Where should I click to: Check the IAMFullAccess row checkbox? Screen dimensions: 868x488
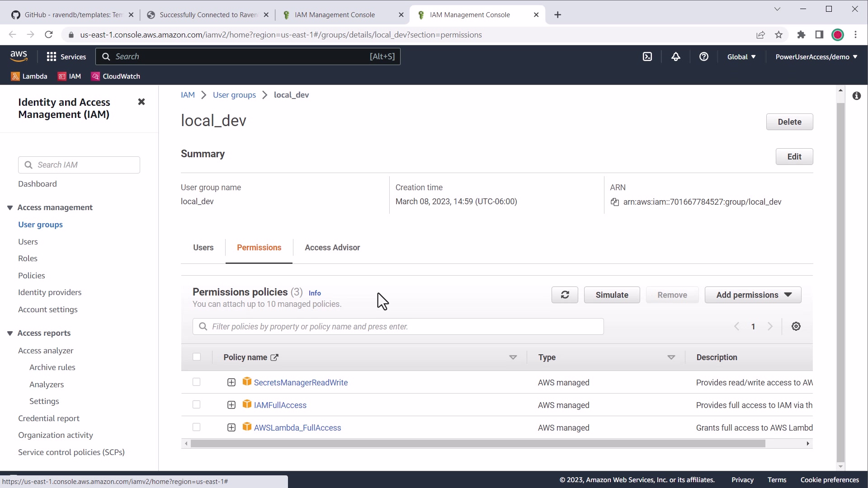click(x=197, y=405)
